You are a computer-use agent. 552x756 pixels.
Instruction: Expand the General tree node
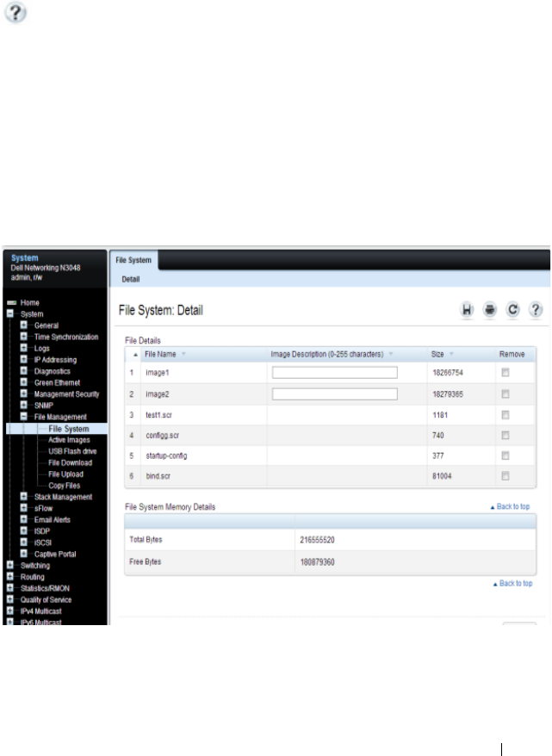pyautogui.click(x=23, y=325)
